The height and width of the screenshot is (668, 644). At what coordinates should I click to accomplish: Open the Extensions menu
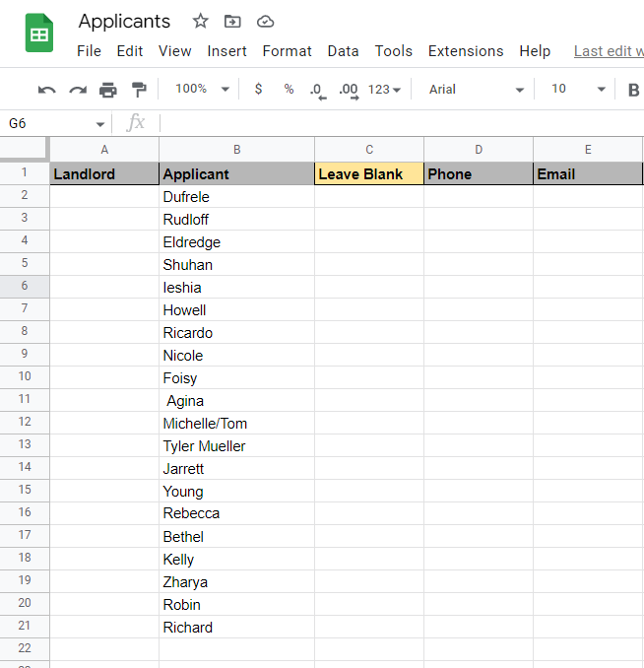466,51
